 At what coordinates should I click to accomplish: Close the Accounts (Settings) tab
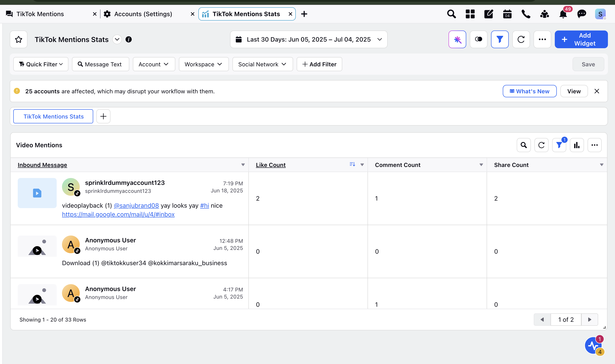[x=192, y=14]
